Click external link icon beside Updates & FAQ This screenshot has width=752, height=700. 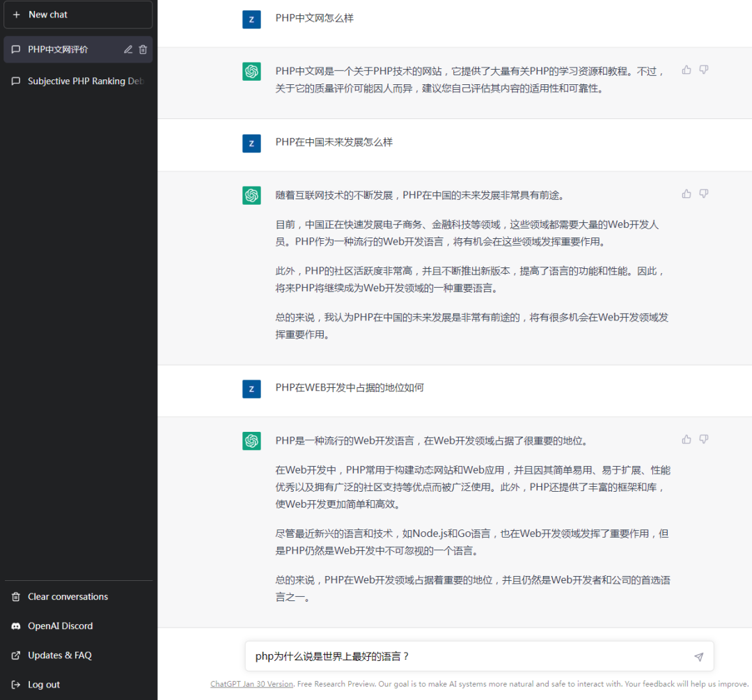pyautogui.click(x=16, y=655)
